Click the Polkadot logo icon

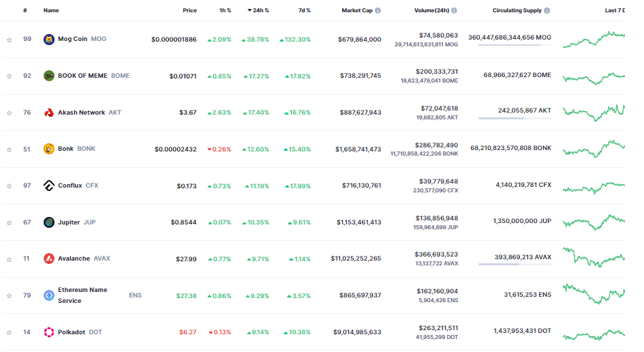(x=49, y=332)
